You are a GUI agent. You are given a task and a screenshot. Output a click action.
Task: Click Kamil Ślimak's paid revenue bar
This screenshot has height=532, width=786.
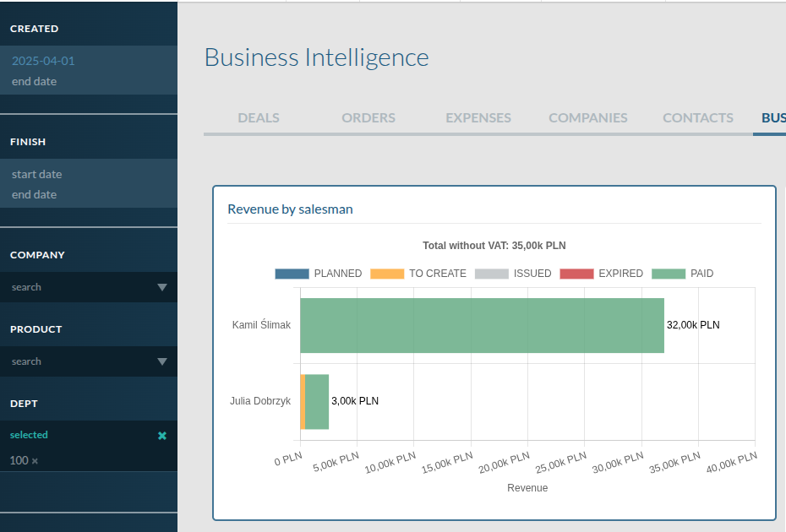482,325
